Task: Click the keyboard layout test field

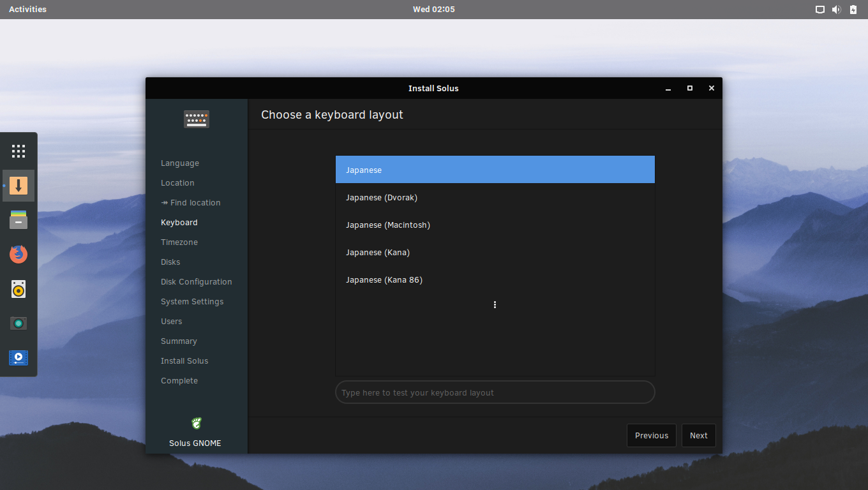Action: tap(495, 392)
